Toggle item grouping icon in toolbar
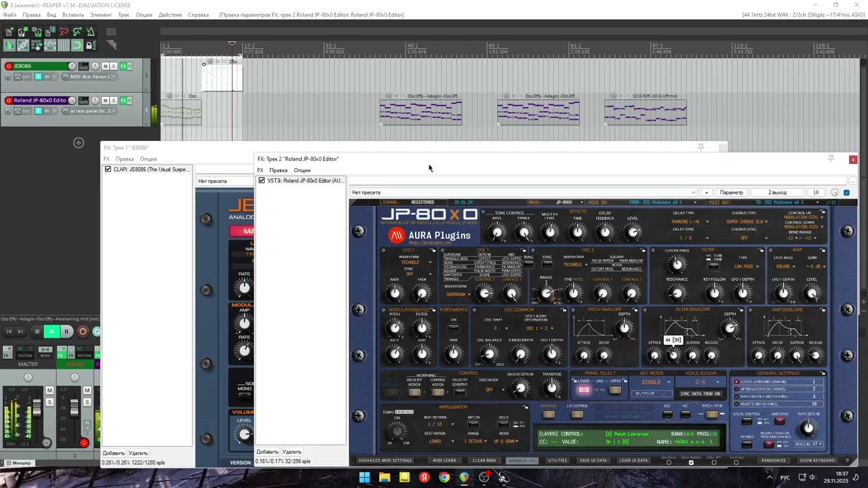Screen dimensions: 868x488 click(x=23, y=45)
